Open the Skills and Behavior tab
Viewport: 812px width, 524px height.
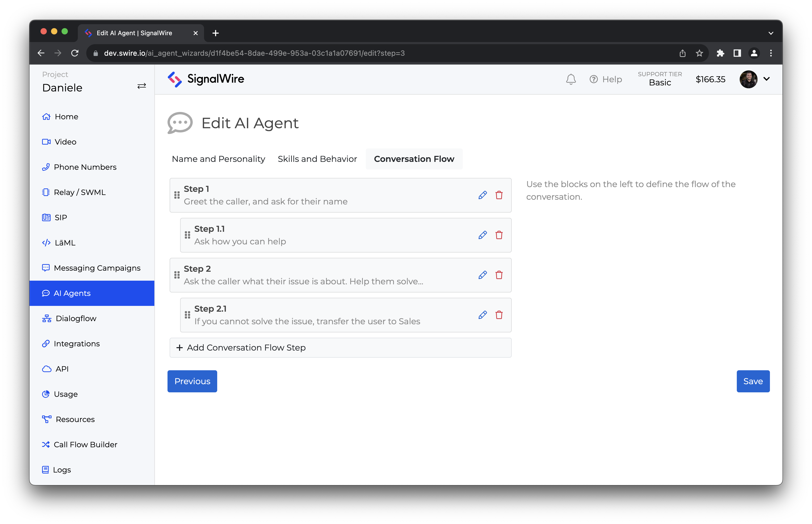(x=317, y=159)
